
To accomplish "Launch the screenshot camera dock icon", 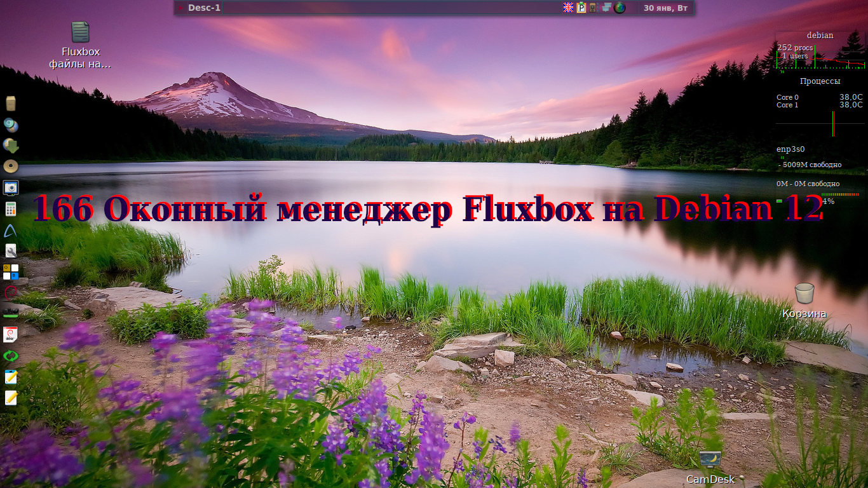I will coord(11,187).
